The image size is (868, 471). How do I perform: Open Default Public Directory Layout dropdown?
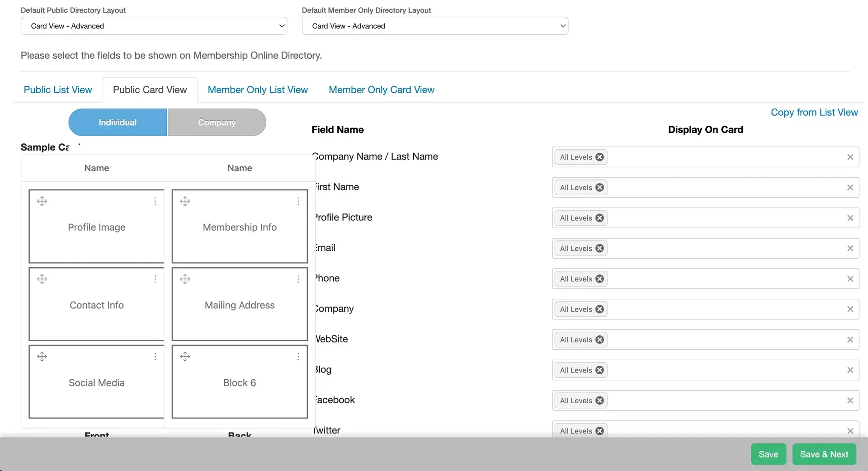click(154, 26)
